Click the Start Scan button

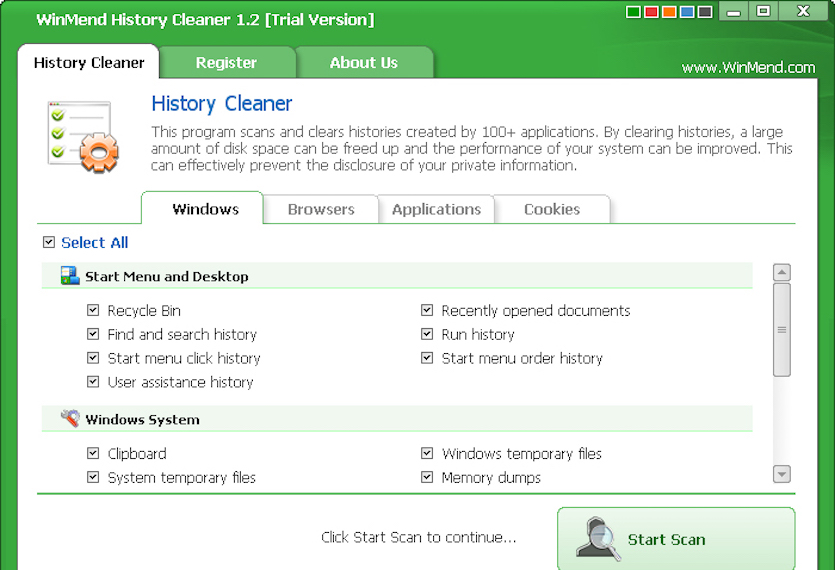click(676, 539)
